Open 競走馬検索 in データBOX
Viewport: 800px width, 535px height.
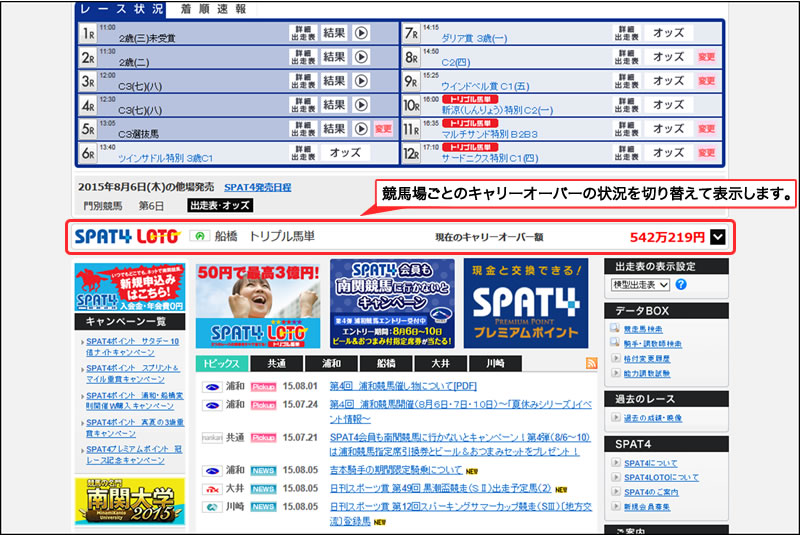coord(643,329)
